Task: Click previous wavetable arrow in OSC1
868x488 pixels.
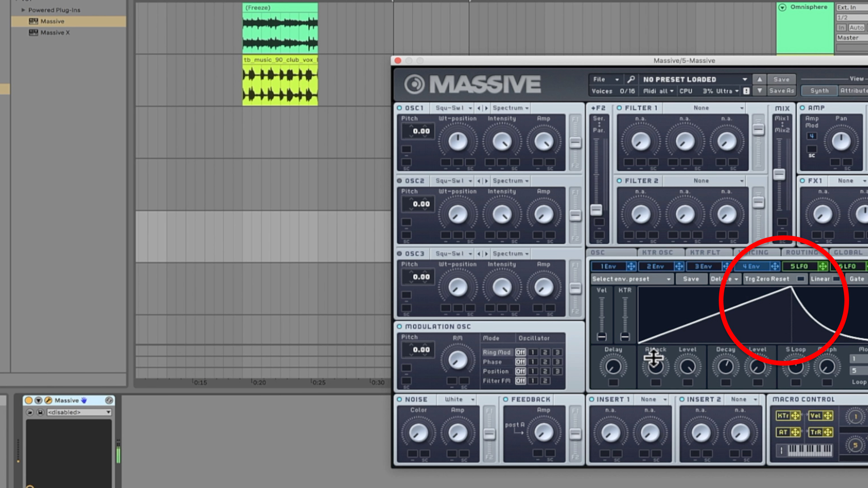Action: 479,108
